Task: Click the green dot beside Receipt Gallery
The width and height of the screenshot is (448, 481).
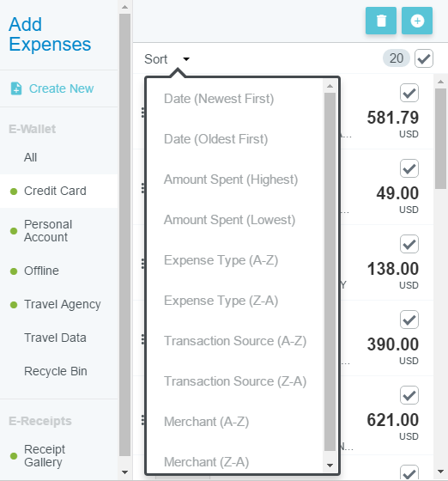Action: (x=14, y=456)
